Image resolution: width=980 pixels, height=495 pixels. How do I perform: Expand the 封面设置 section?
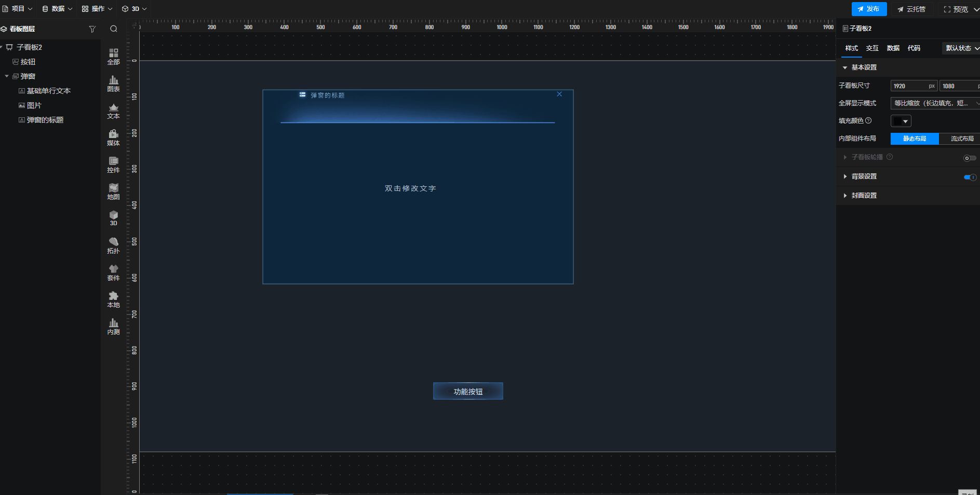click(864, 196)
